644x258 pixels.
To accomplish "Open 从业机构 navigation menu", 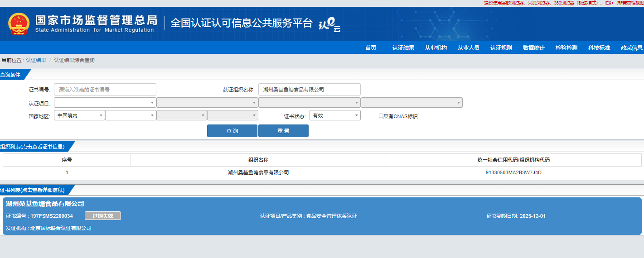I will (x=436, y=48).
